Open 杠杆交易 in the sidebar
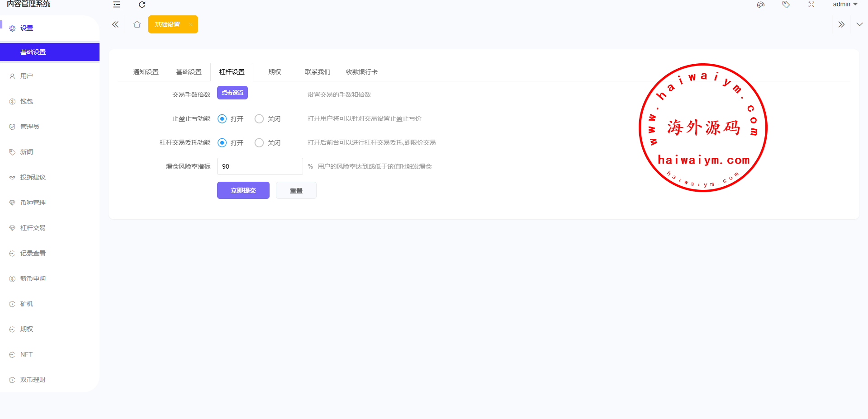Image resolution: width=868 pixels, height=419 pixels. [33, 228]
